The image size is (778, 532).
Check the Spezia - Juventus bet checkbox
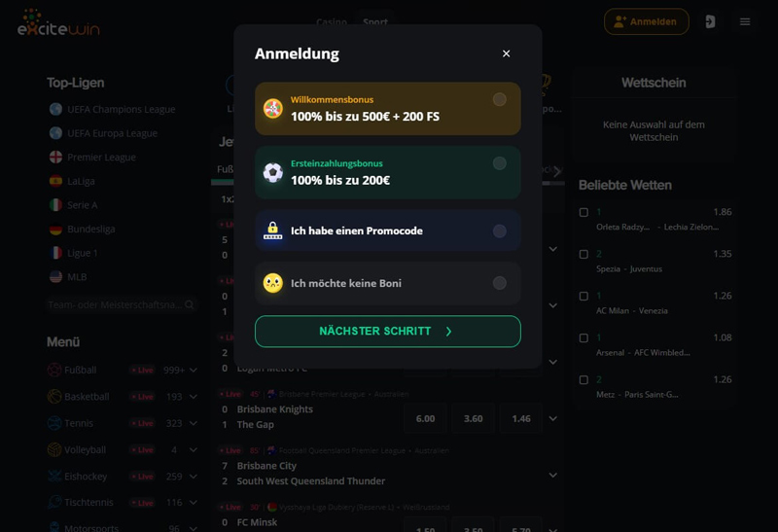coord(584,254)
